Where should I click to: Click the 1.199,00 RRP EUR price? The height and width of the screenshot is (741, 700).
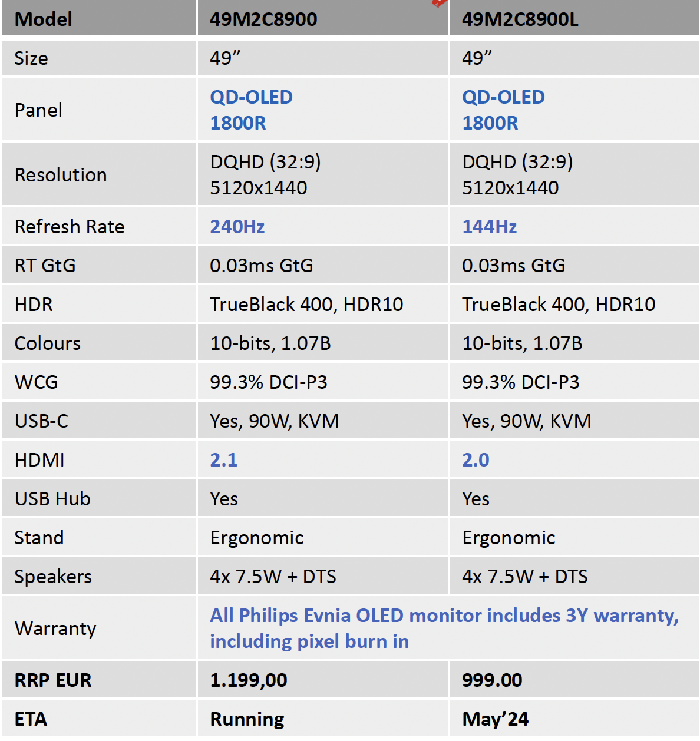pyautogui.click(x=249, y=680)
